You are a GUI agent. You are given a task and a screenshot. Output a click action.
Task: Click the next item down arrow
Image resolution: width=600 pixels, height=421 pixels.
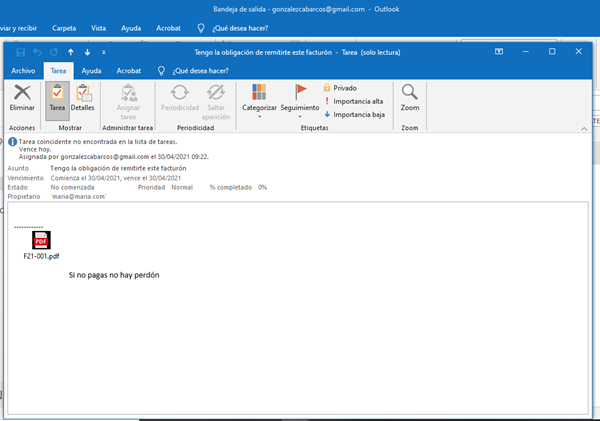click(x=88, y=51)
